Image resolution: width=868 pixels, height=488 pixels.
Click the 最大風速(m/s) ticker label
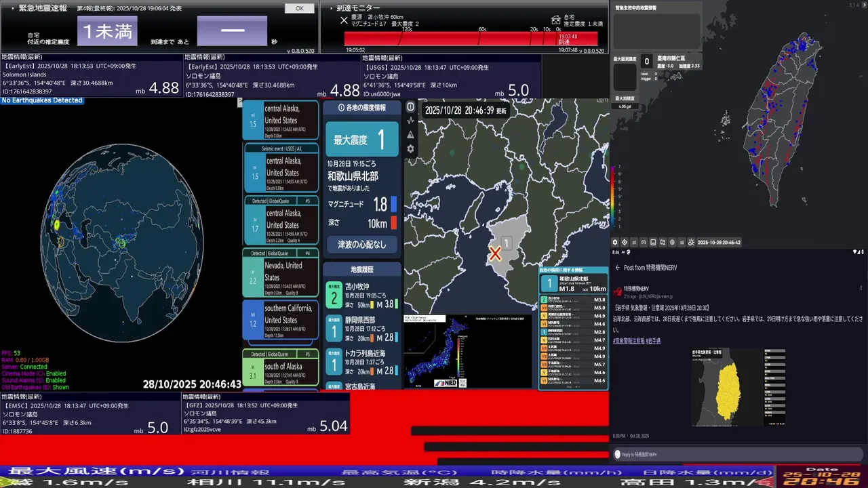97,470
